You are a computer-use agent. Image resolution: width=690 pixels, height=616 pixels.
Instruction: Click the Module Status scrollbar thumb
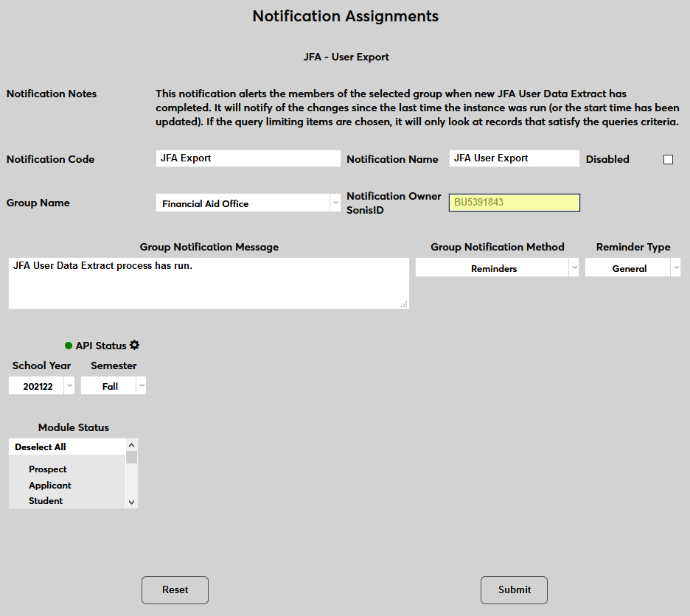pos(131,458)
